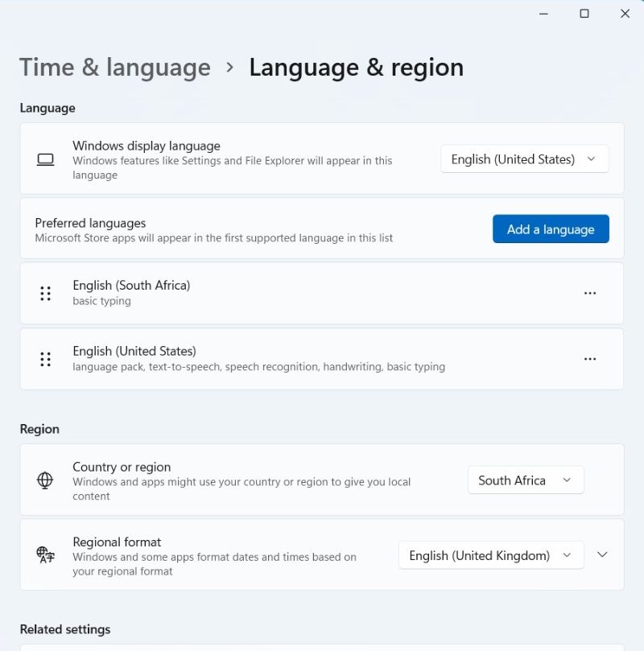Click the globe icon beside Country or region
The image size is (644, 651).
coord(45,480)
